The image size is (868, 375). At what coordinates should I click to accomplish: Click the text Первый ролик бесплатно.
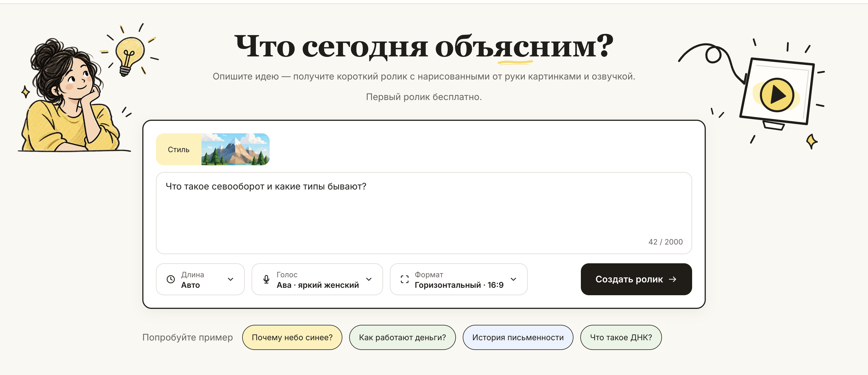pyautogui.click(x=423, y=97)
